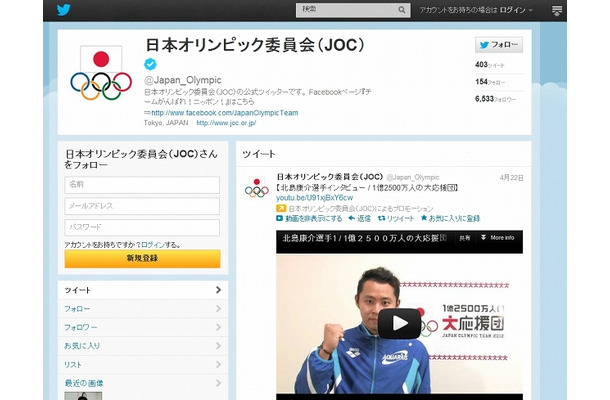The height and width of the screenshot is (400, 610).
Task: Select フォロー in the sidebar menu
Action: (x=143, y=309)
